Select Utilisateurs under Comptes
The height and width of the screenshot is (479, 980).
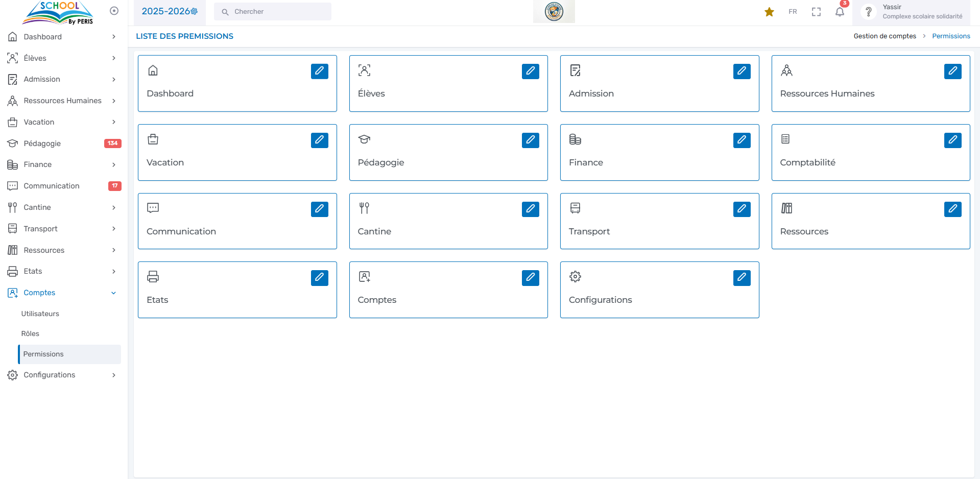(x=40, y=314)
